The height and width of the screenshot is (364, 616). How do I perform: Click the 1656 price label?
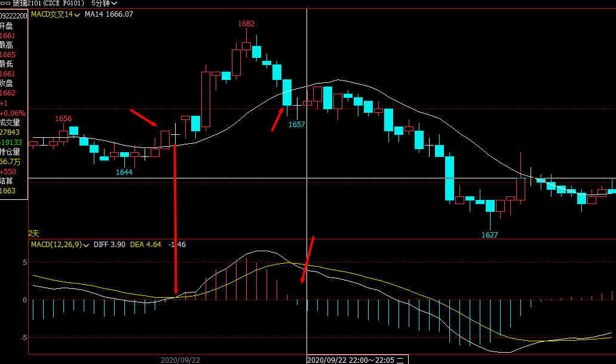click(x=64, y=119)
